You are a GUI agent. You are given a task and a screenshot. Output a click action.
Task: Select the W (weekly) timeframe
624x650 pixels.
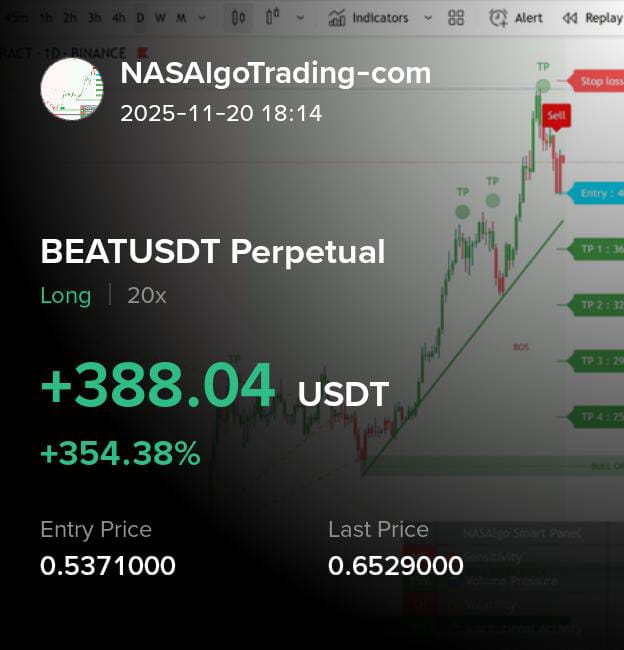[x=160, y=18]
